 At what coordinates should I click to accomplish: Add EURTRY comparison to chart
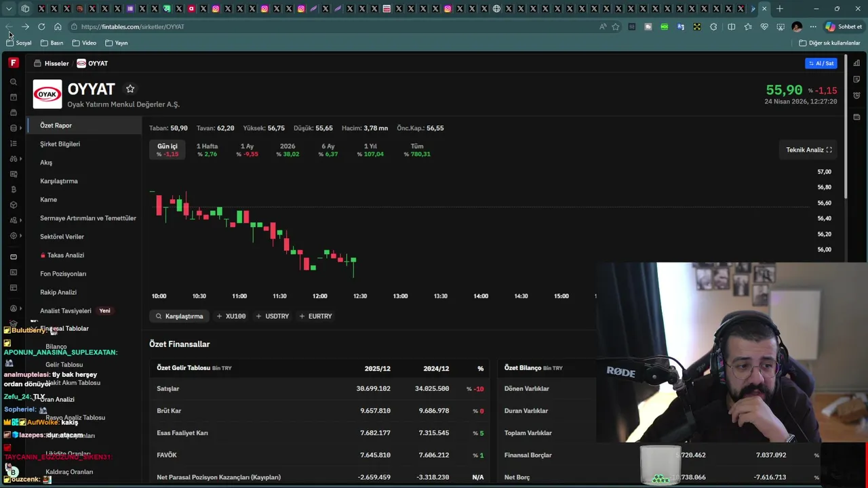pos(315,316)
